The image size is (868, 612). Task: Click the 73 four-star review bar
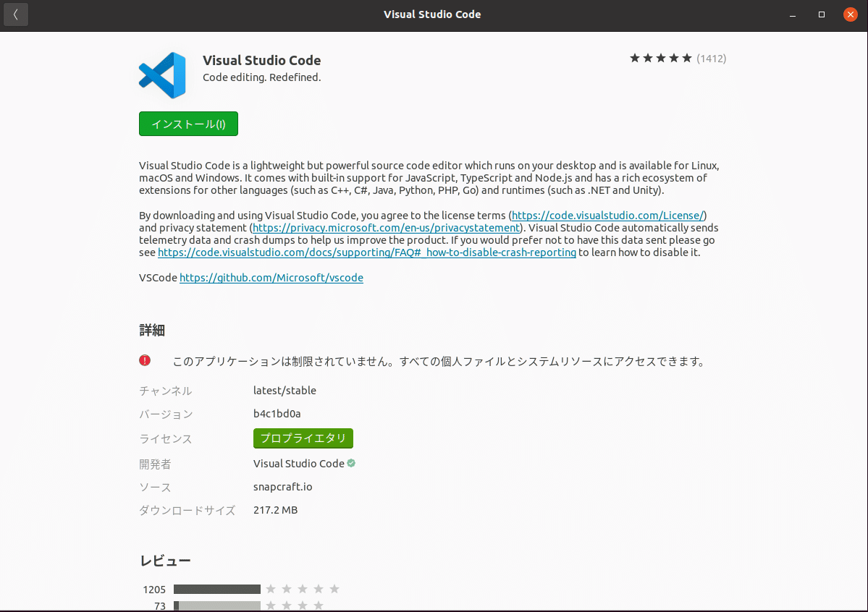(x=217, y=606)
